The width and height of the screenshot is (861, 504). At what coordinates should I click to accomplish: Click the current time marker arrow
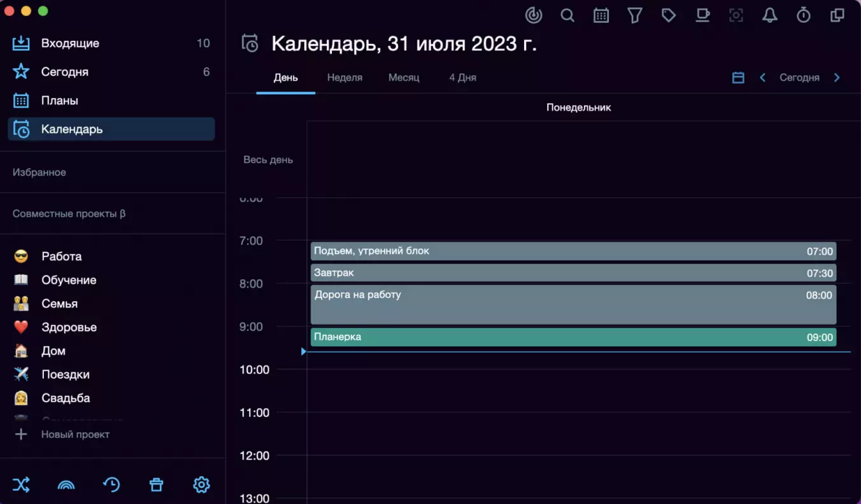coord(304,351)
